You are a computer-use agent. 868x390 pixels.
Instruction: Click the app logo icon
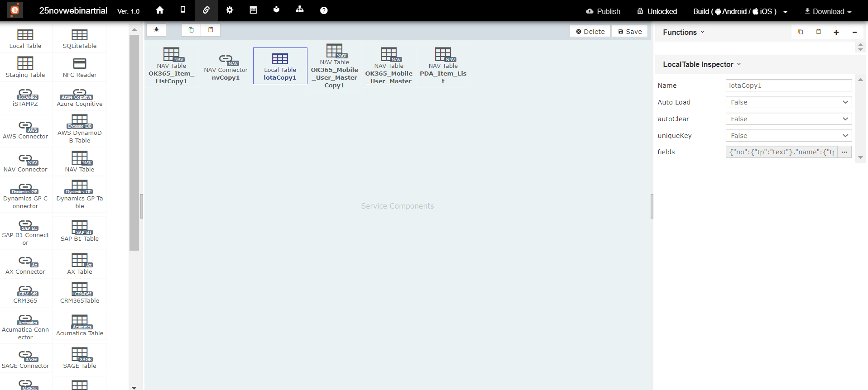pyautogui.click(x=15, y=10)
